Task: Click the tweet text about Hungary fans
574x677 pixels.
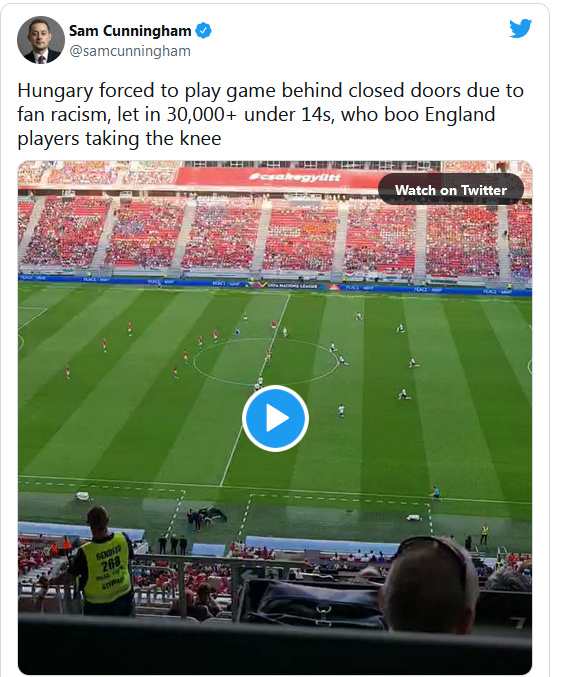Action: (270, 114)
